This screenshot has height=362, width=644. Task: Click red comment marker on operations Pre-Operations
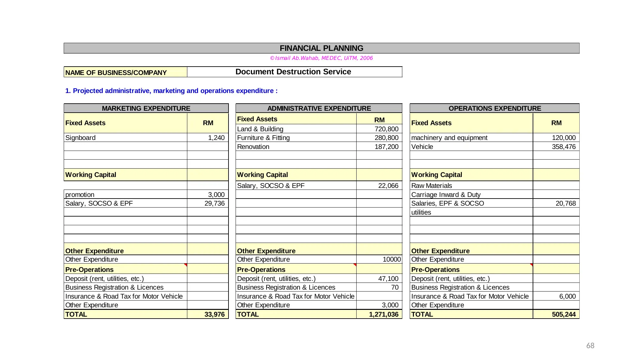[x=532, y=265]
